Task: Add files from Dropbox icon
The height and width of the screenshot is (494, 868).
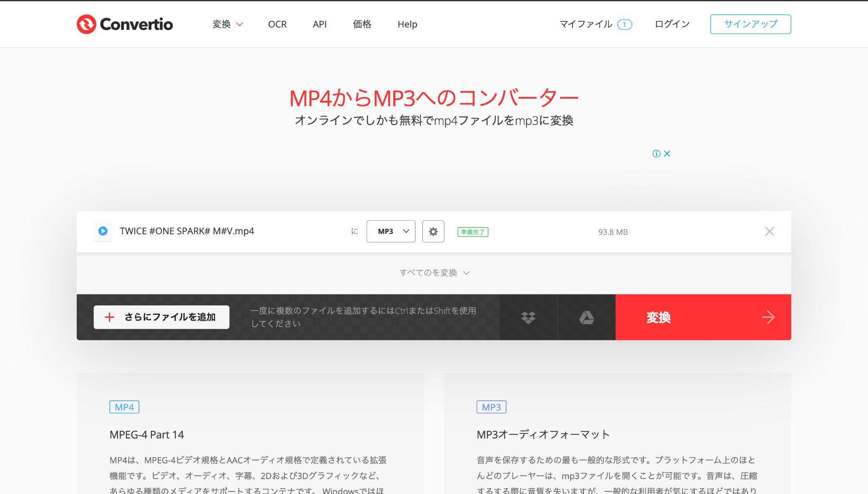Action: pyautogui.click(x=528, y=317)
